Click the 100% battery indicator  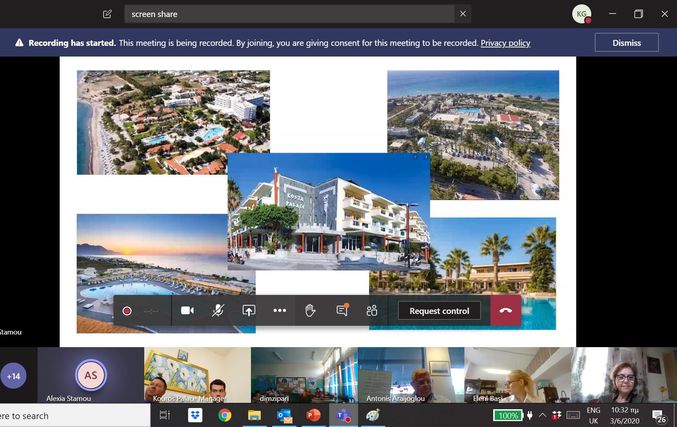[508, 415]
